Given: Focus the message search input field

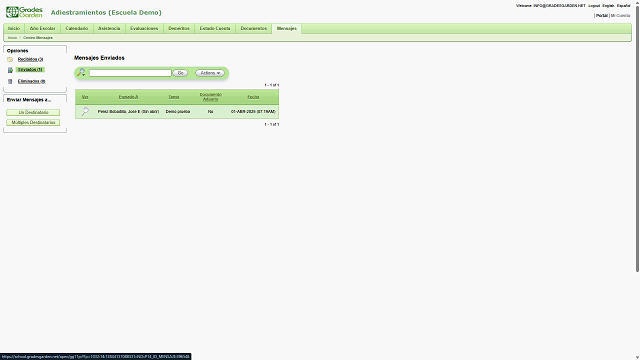Looking at the screenshot, I should click(130, 73).
